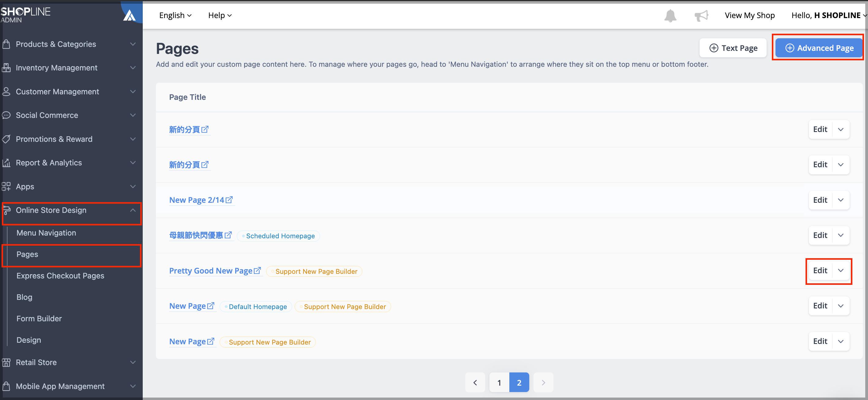Click the Online Store Design sidebar icon
The width and height of the screenshot is (868, 400).
pyautogui.click(x=8, y=210)
